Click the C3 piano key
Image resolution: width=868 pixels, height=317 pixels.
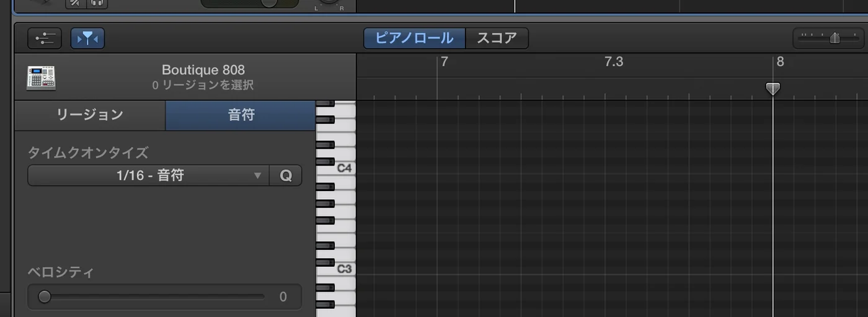coord(345,269)
